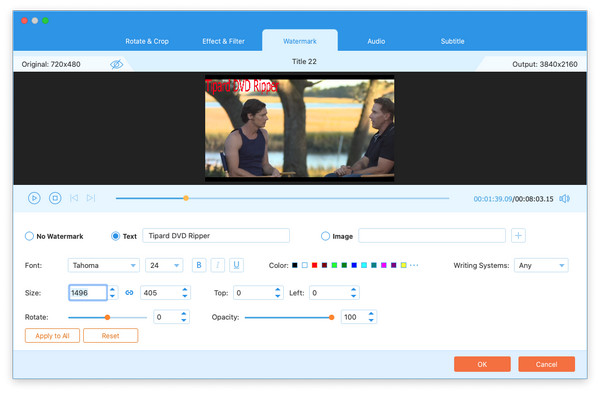Jump to previous frame button
Image resolution: width=600 pixels, height=394 pixels.
click(x=74, y=198)
